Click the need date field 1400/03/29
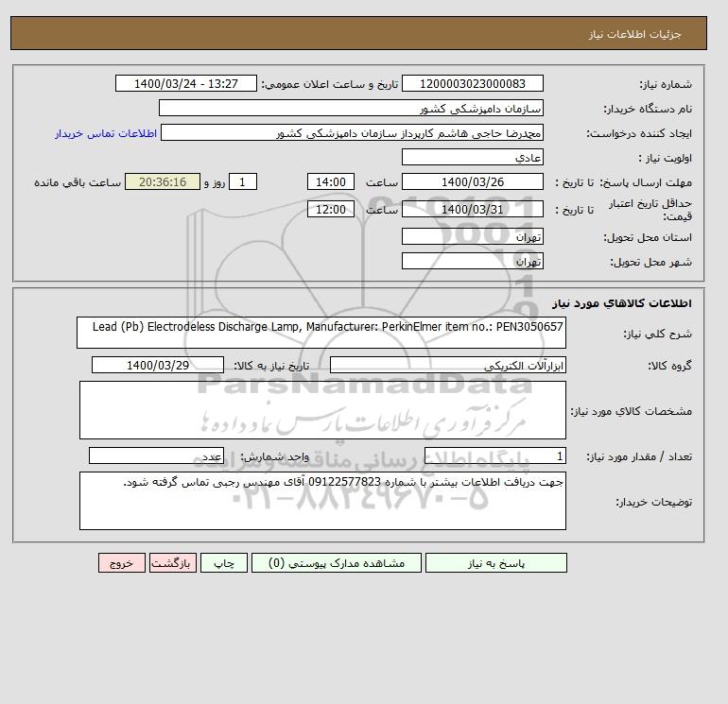Screen dimensions: 728x704 (158, 365)
